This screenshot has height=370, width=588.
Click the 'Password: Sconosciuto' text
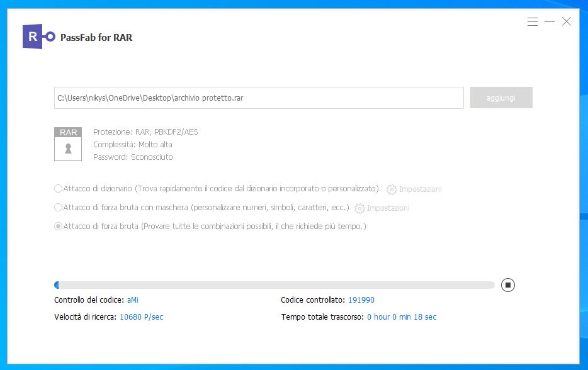(133, 157)
